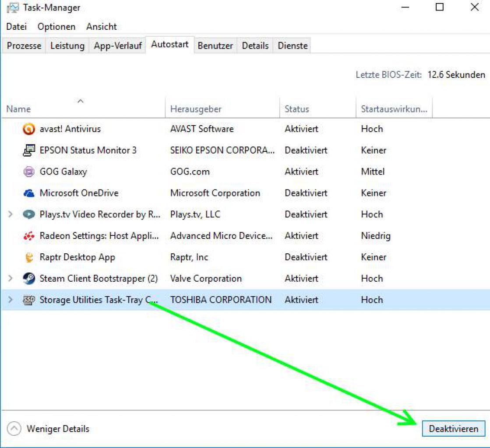490x448 pixels.
Task: Select the EPSON Status Monitor 3 entry
Action: pos(88,150)
